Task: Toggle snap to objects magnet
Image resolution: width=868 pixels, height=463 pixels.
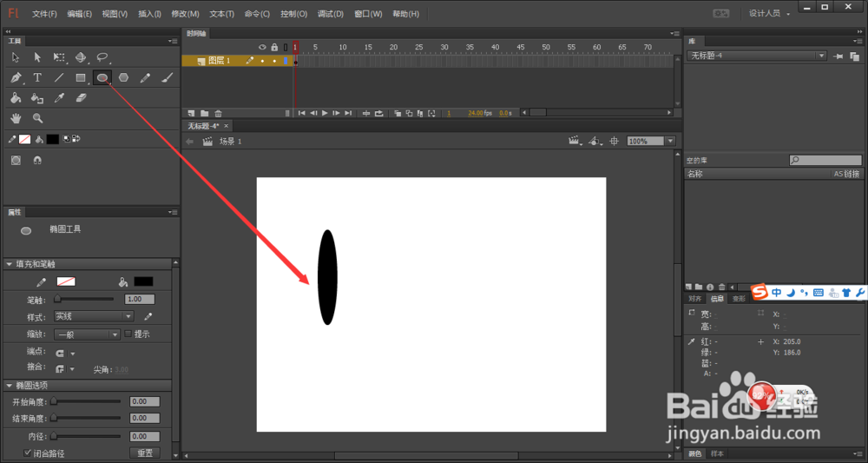Action: tap(37, 160)
